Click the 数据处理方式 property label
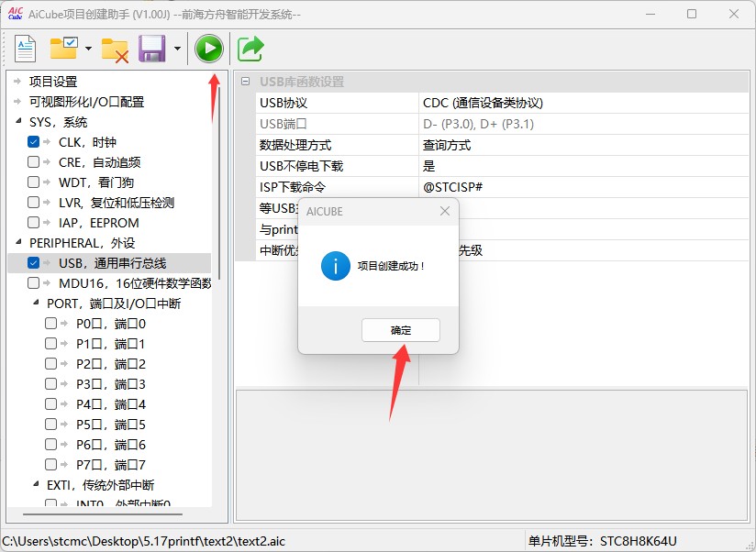Image resolution: width=756 pixels, height=552 pixels. 295,145
